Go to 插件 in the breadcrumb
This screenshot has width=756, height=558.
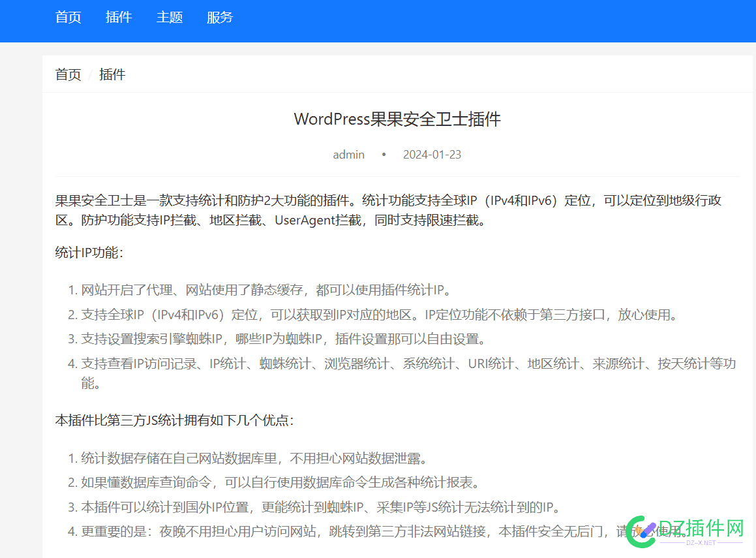112,74
